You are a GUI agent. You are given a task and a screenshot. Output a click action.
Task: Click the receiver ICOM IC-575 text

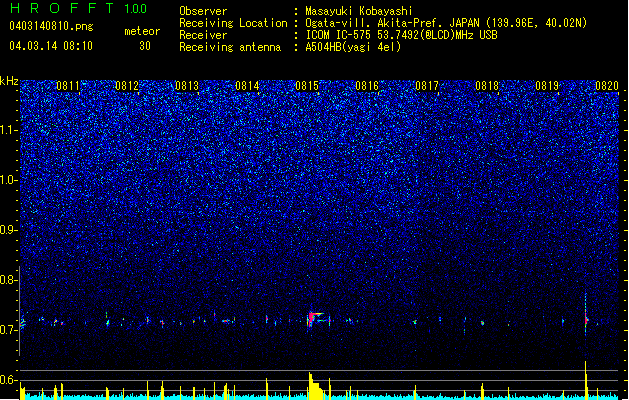[x=401, y=35]
